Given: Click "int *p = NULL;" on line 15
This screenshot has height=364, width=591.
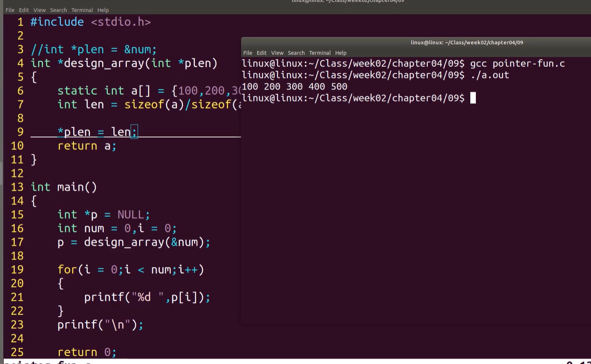Looking at the screenshot, I should click(104, 214).
